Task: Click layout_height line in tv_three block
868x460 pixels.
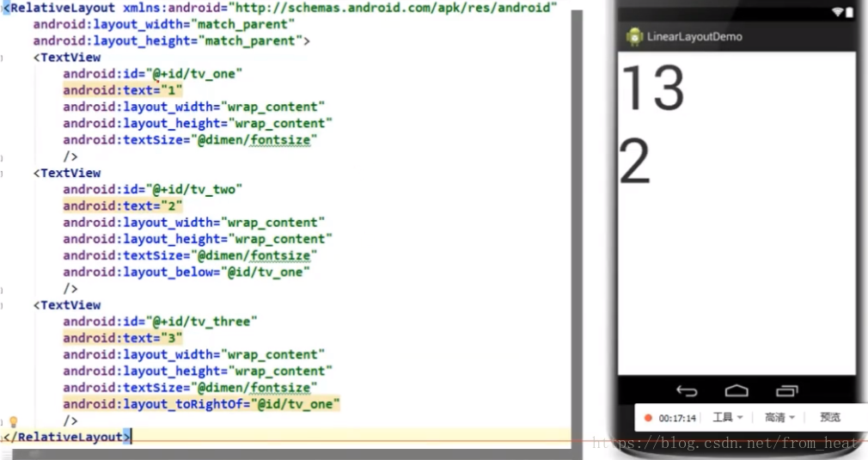Action: (x=198, y=371)
